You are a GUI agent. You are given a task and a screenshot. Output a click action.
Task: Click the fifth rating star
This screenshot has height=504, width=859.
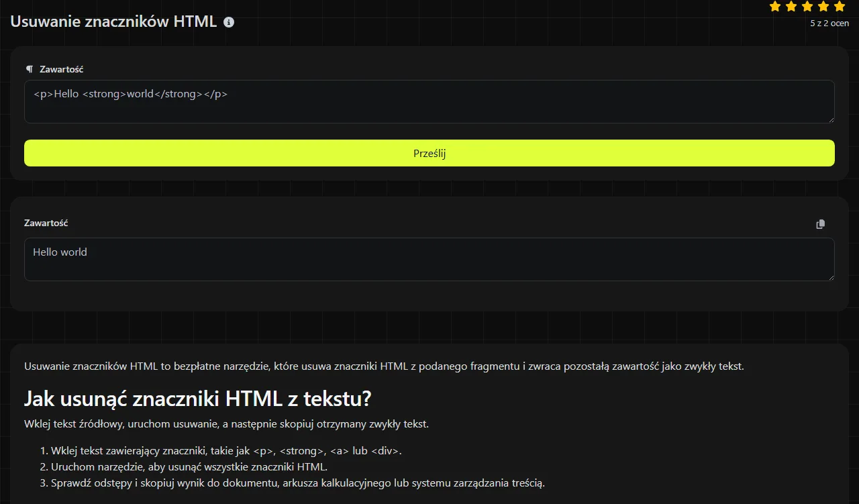coord(840,6)
